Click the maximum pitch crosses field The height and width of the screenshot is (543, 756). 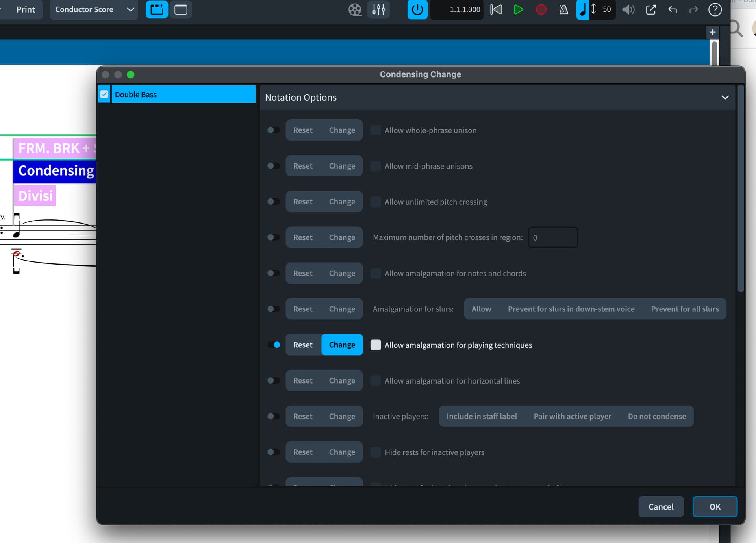point(553,237)
